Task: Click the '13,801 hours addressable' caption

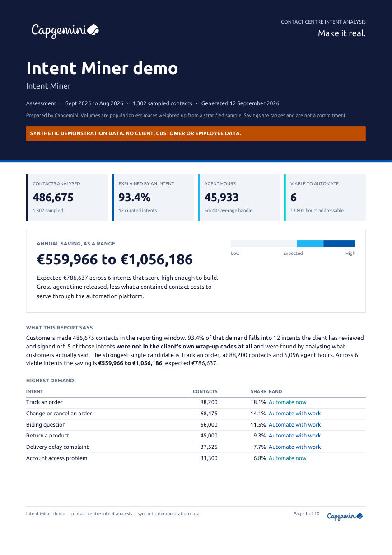Action: click(x=317, y=211)
